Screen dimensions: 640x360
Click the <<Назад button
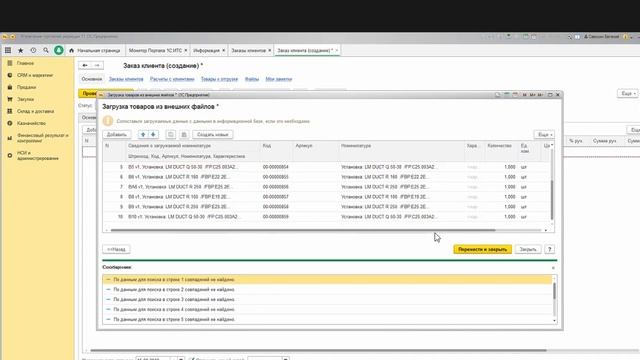tap(116, 249)
